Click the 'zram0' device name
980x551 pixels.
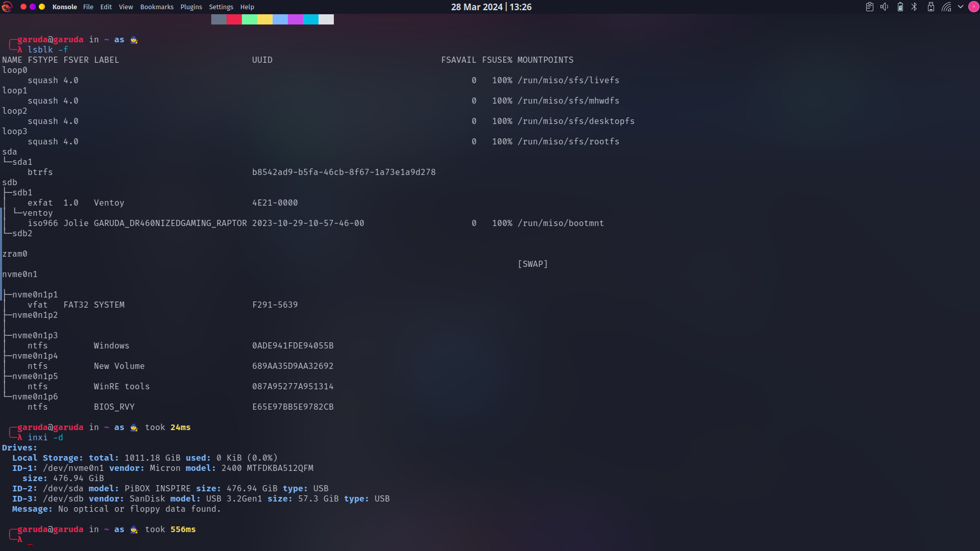coord(14,254)
